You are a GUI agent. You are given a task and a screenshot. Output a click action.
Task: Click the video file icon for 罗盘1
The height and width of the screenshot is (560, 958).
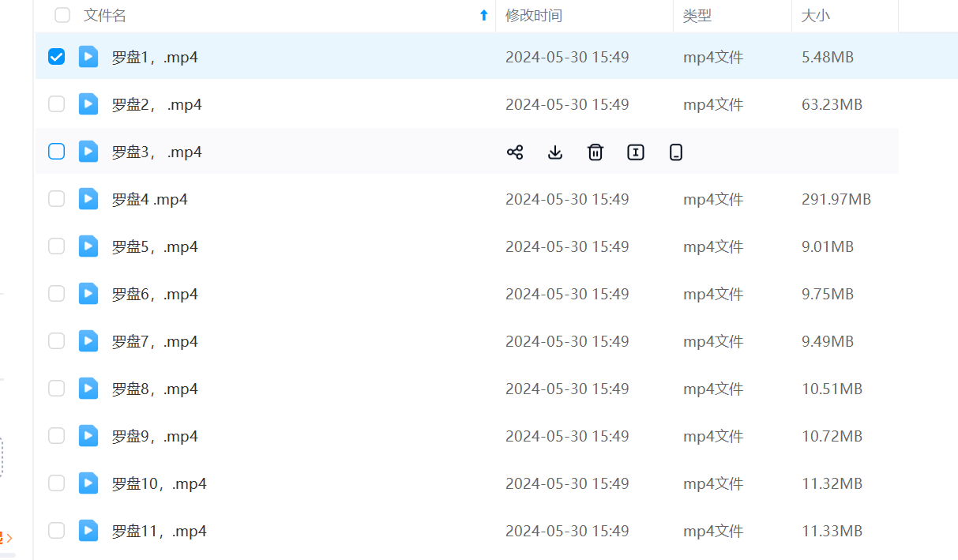tap(88, 57)
